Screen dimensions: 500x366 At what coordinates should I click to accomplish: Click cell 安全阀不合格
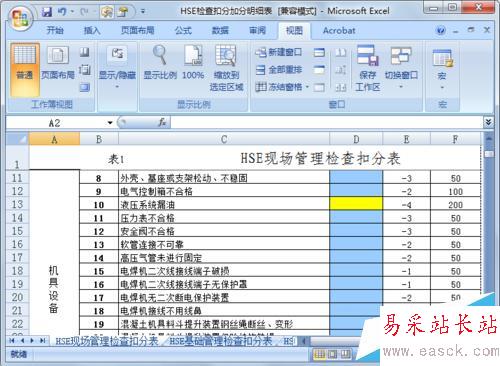(224, 231)
